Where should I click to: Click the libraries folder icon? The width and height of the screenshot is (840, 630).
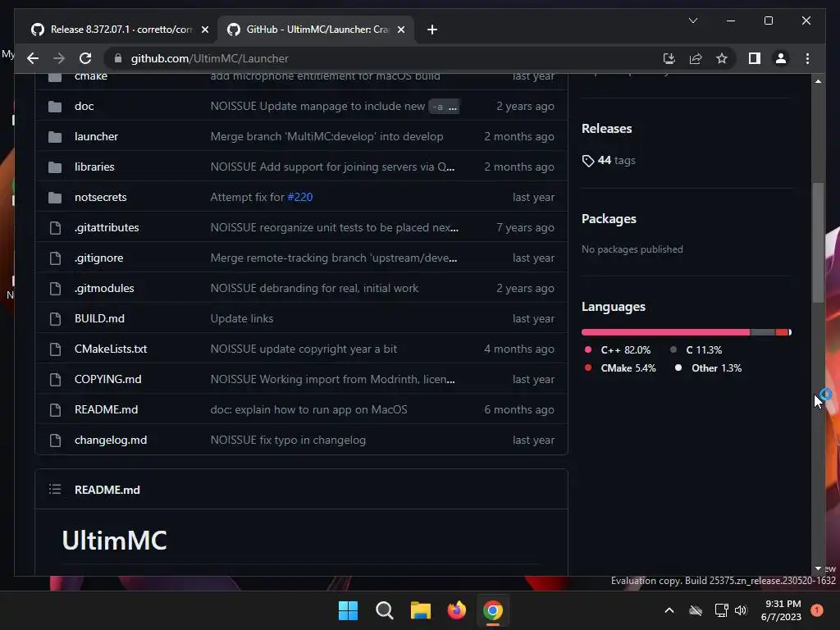(x=55, y=167)
